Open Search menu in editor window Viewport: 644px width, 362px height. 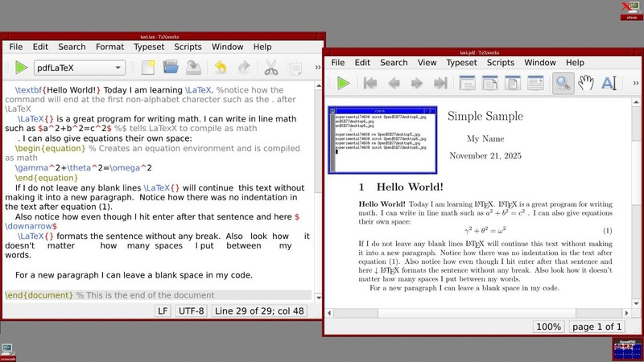[72, 47]
